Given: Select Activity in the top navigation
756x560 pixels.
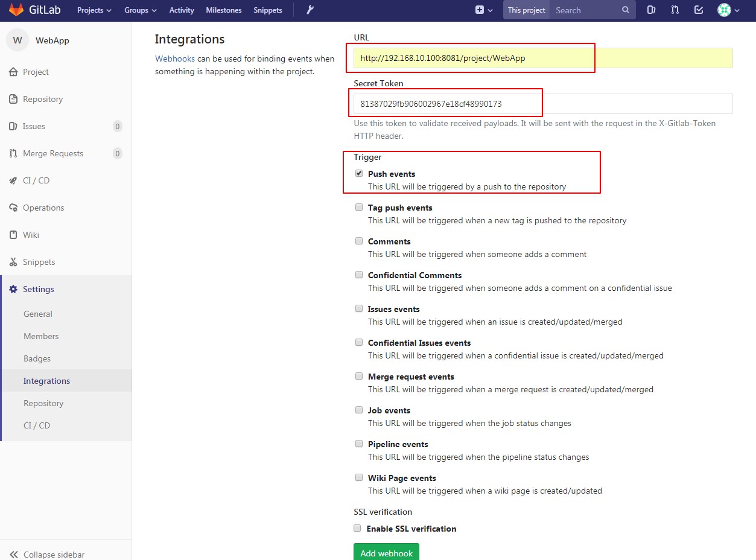Looking at the screenshot, I should click(x=182, y=10).
